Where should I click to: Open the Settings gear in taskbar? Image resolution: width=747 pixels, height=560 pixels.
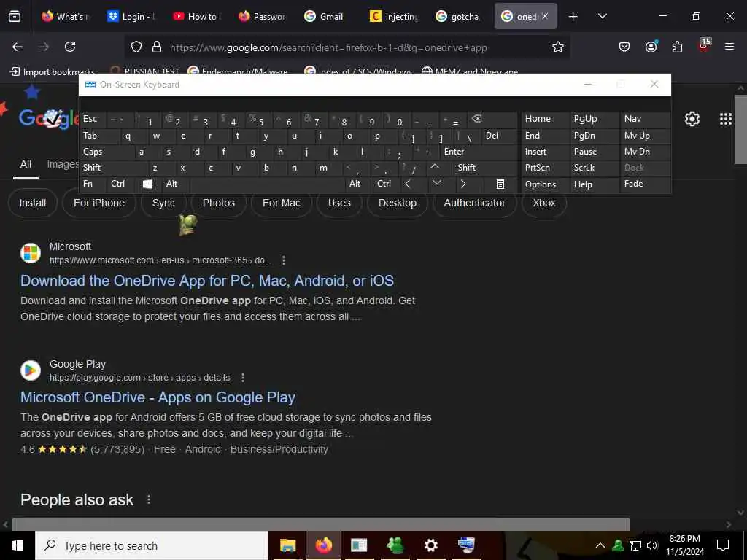430,545
